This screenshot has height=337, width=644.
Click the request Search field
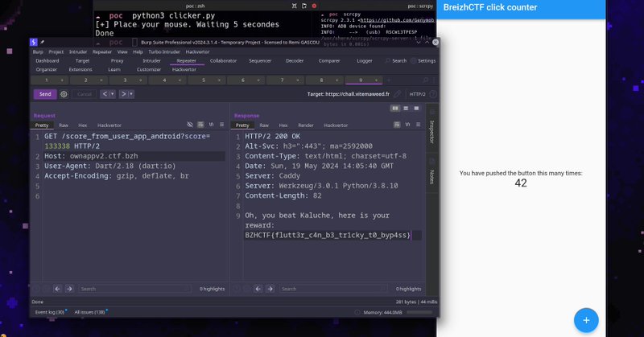pyautogui.click(x=134, y=289)
